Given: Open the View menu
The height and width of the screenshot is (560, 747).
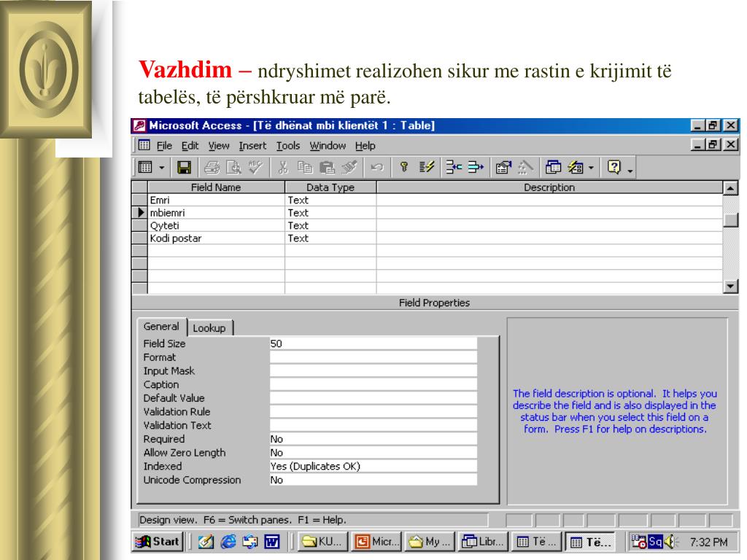Looking at the screenshot, I should (219, 146).
